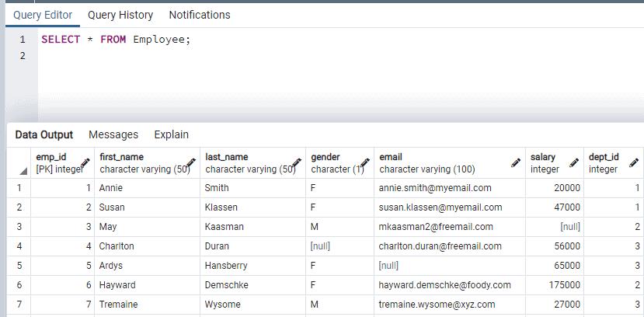
Task: Click the edit pencil icon on email column
Action: point(516,163)
